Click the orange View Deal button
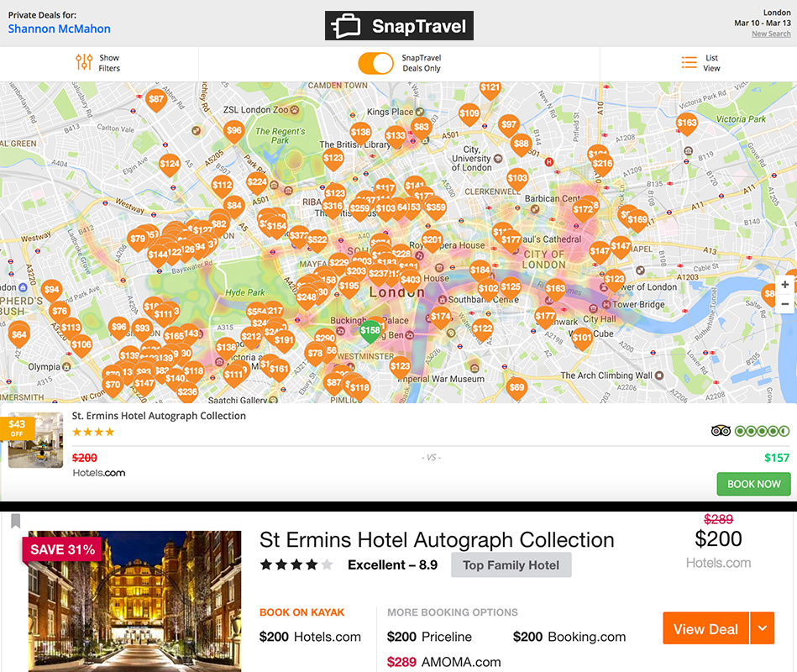Image resolution: width=797 pixels, height=672 pixels. point(705,628)
